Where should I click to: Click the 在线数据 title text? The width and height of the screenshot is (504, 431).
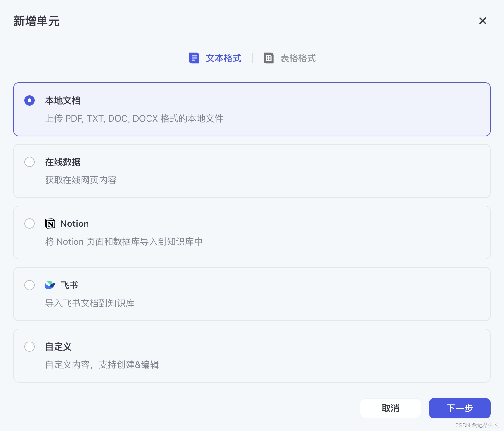[63, 162]
